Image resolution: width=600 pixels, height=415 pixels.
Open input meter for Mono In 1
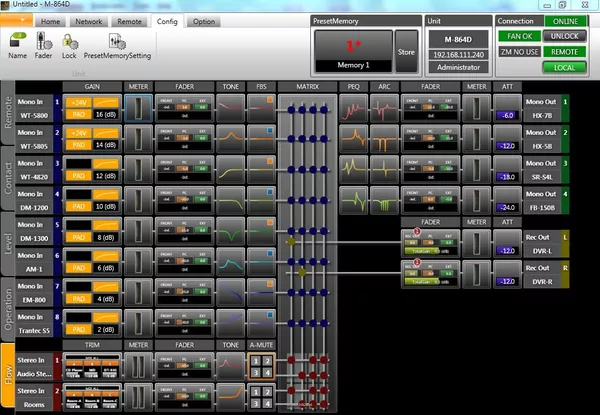tap(138, 108)
